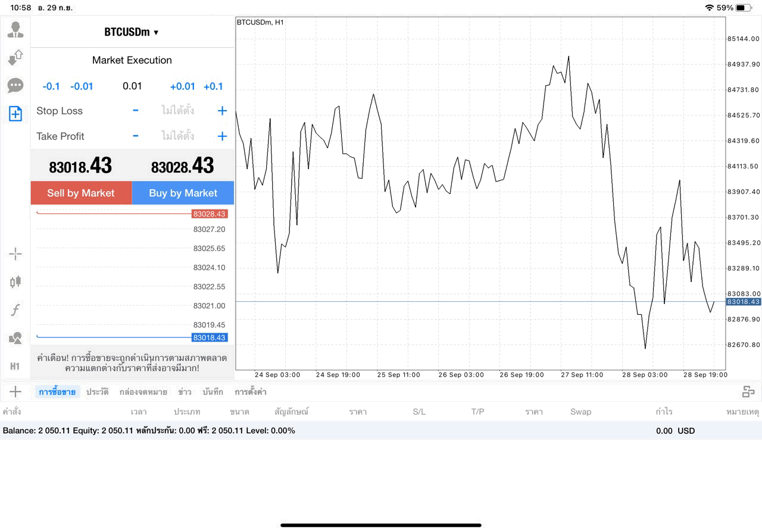Tap the Stop Loss plus button

coord(222,111)
